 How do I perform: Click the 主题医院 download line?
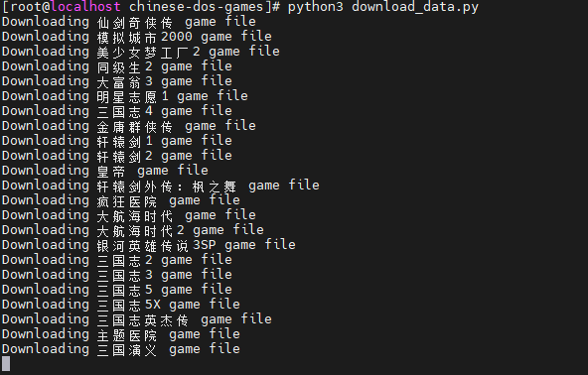click(x=121, y=334)
